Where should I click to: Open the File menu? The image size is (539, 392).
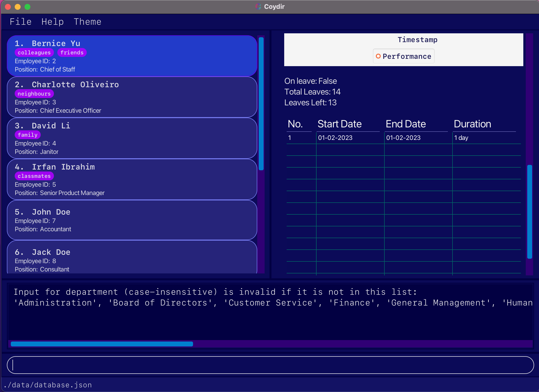coord(21,22)
